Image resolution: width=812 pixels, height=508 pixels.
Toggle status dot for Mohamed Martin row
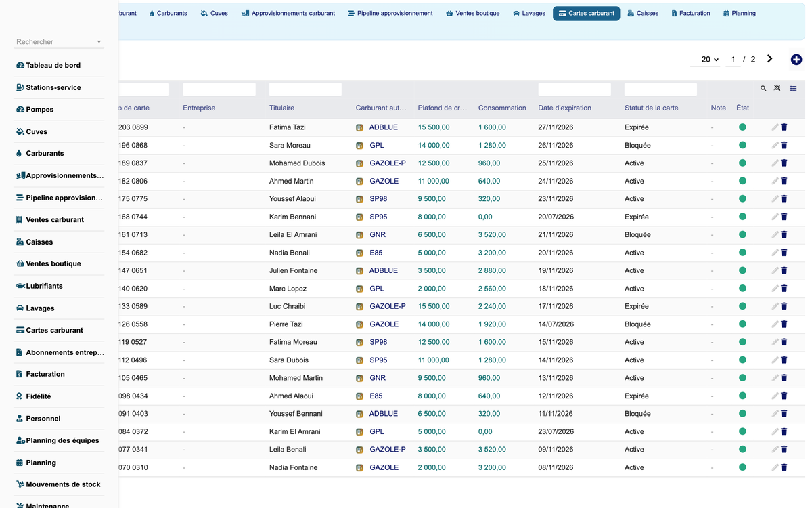pos(742,378)
